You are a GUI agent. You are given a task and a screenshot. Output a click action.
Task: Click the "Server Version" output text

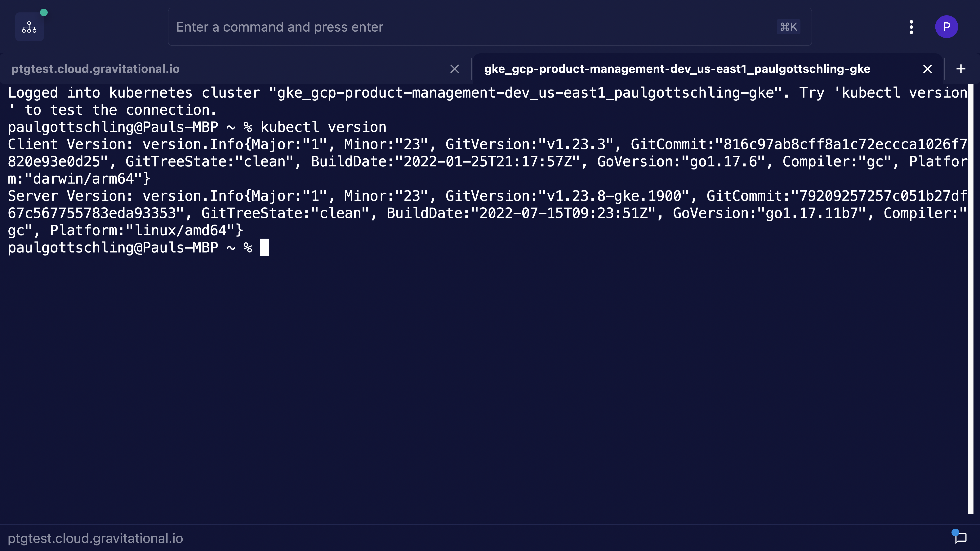70,196
